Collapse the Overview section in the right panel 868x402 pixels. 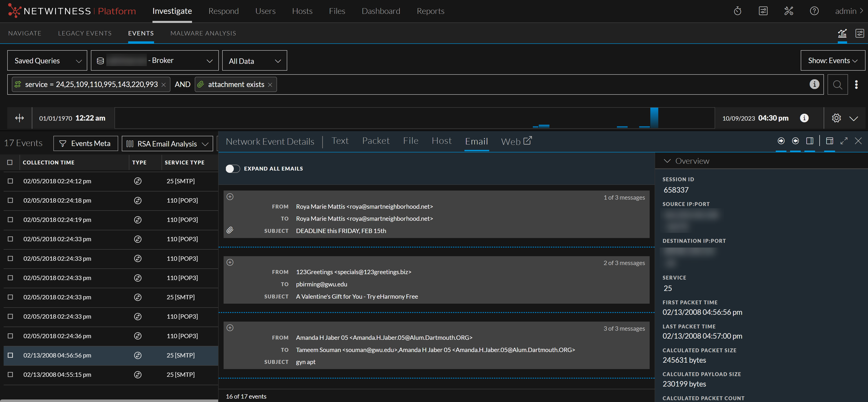(668, 161)
